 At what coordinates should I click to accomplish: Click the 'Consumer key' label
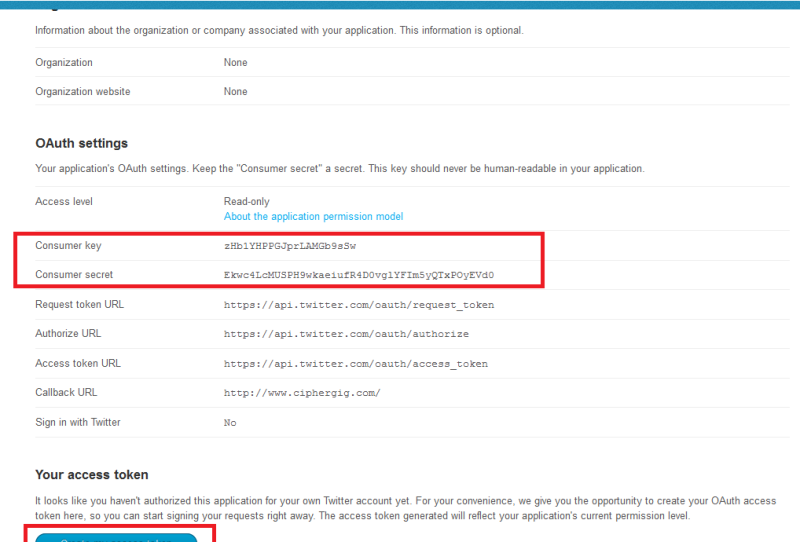[x=68, y=245]
